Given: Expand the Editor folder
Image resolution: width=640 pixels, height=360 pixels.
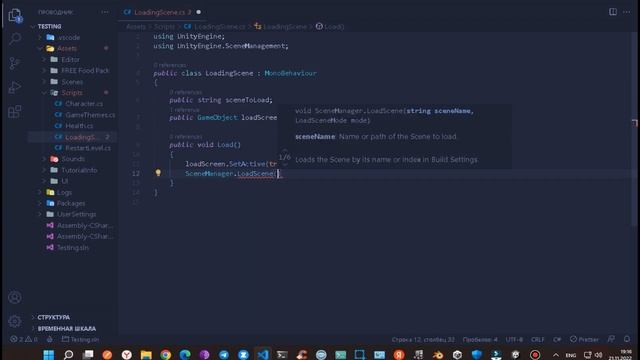Looking at the screenshot, I should pos(70,59).
